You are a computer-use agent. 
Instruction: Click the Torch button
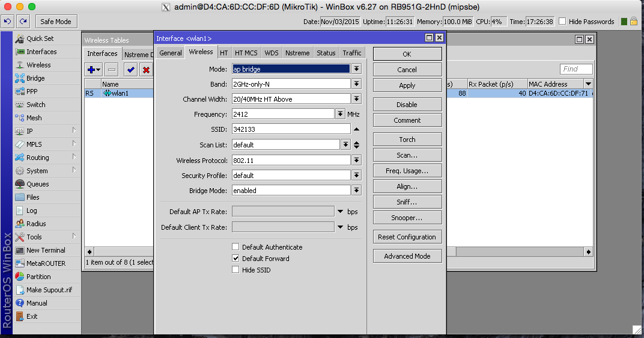point(407,140)
